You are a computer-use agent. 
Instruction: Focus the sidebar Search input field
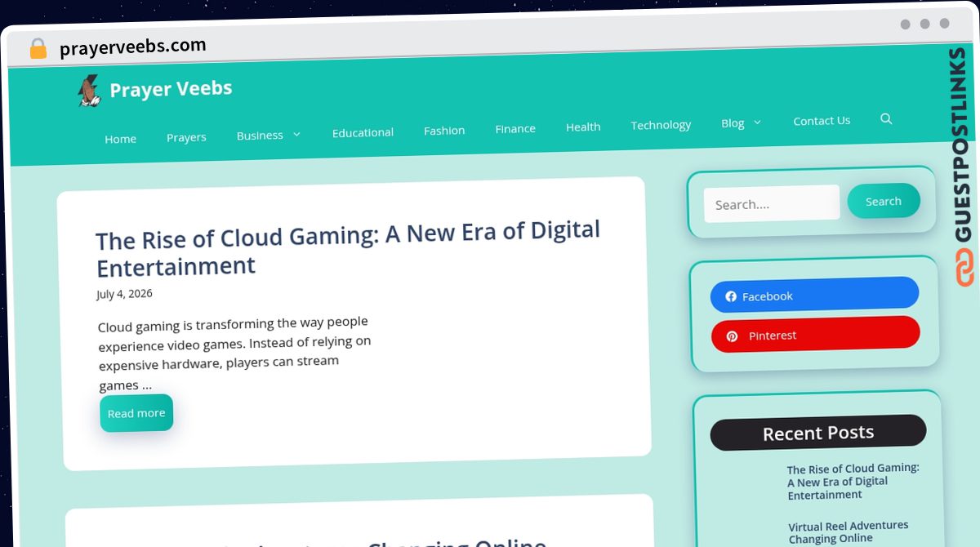tap(772, 203)
